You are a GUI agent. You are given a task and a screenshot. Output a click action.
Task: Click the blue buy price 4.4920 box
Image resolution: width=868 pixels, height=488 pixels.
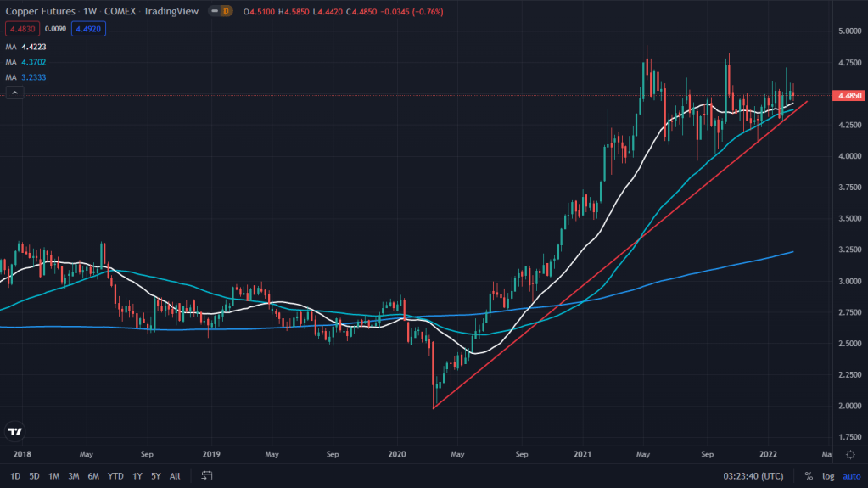point(88,28)
